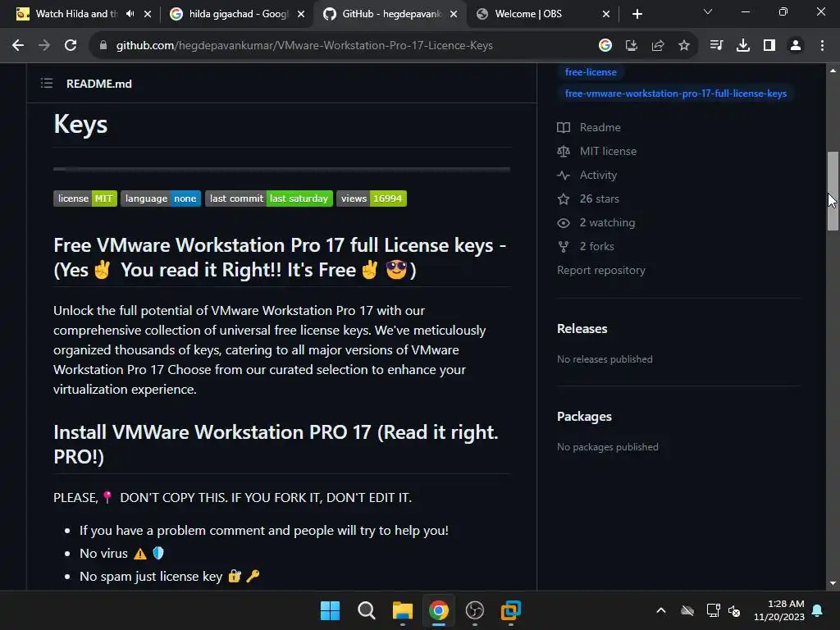Click the language none badge
The image size is (840, 630).
[161, 199]
